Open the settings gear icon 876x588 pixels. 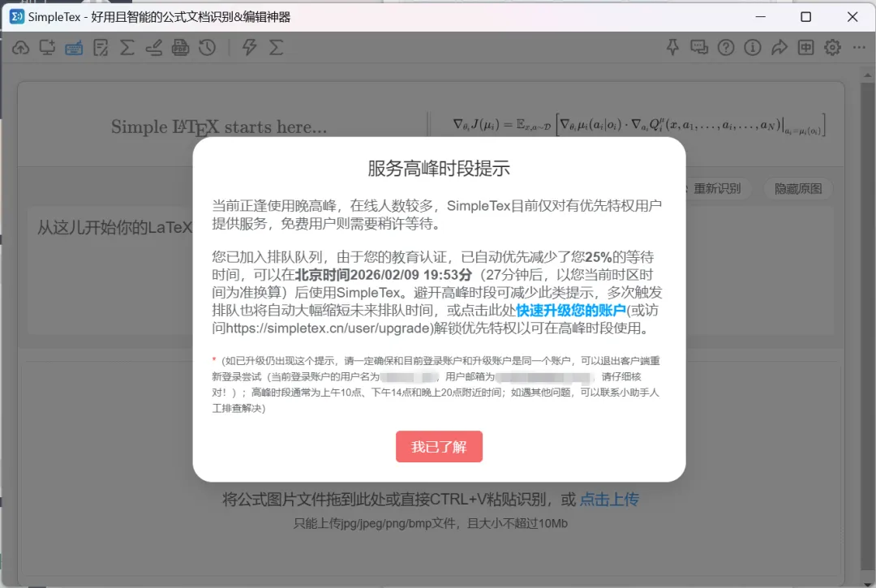coord(832,48)
